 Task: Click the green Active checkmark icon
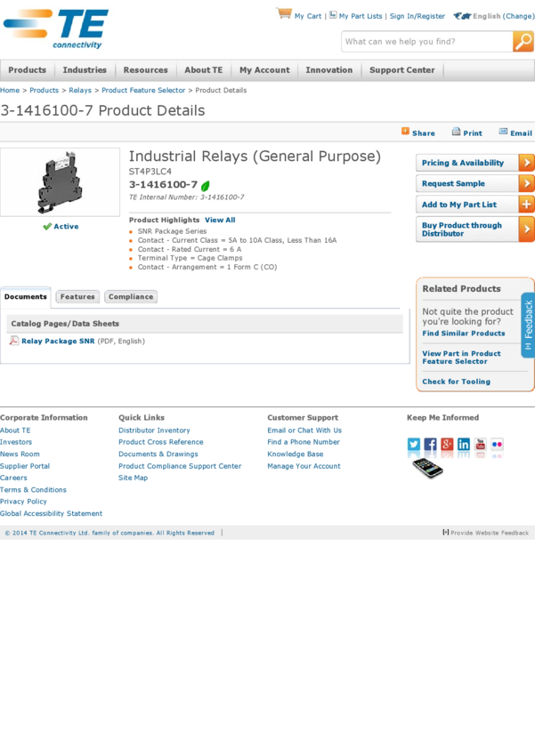pos(47,226)
